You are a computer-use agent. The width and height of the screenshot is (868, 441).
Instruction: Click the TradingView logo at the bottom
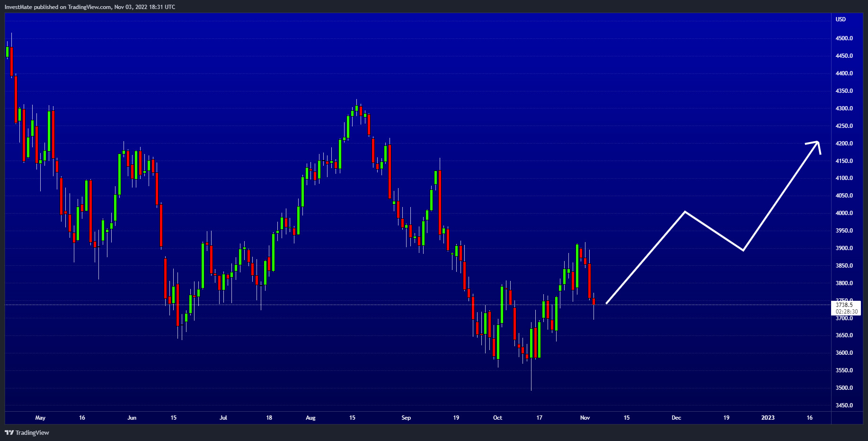click(27, 432)
